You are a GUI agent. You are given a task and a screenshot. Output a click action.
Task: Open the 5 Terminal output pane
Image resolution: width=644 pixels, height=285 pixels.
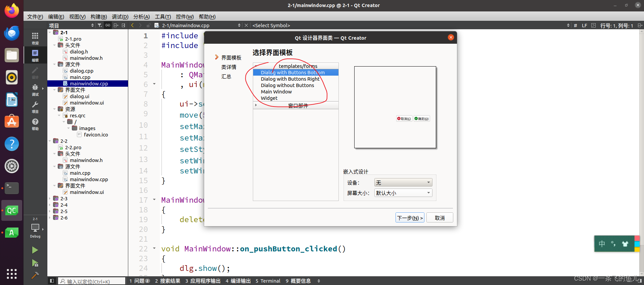tap(268, 281)
